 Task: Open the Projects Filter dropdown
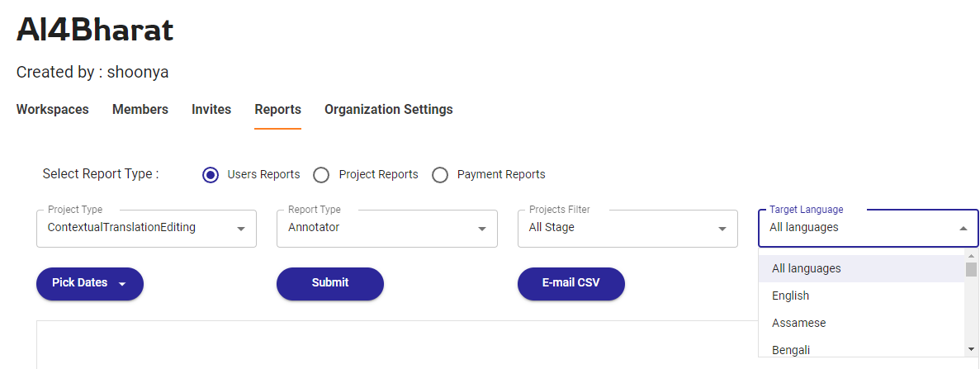pyautogui.click(x=627, y=229)
